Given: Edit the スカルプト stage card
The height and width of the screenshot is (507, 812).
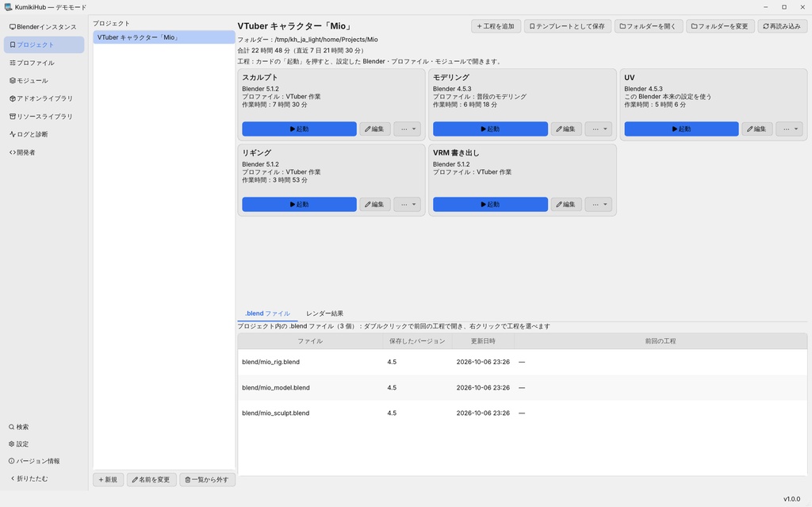Looking at the screenshot, I should point(375,129).
